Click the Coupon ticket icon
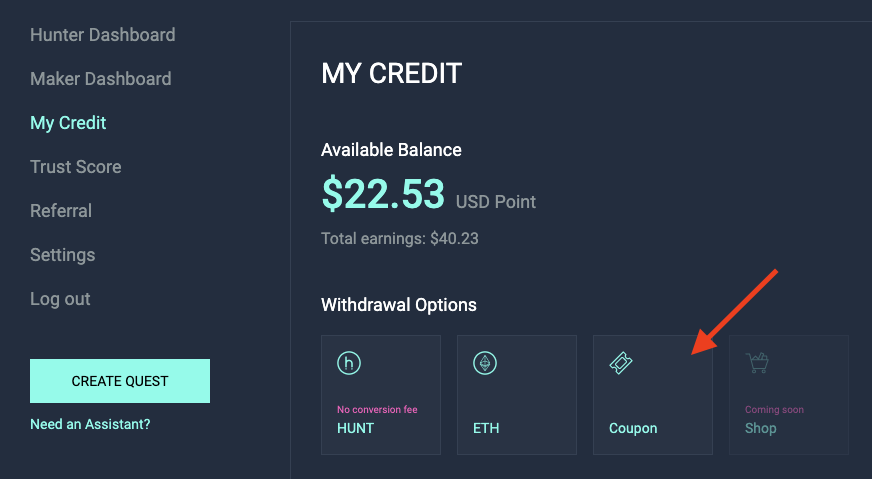Screen dimensions: 872x479 (x=621, y=363)
